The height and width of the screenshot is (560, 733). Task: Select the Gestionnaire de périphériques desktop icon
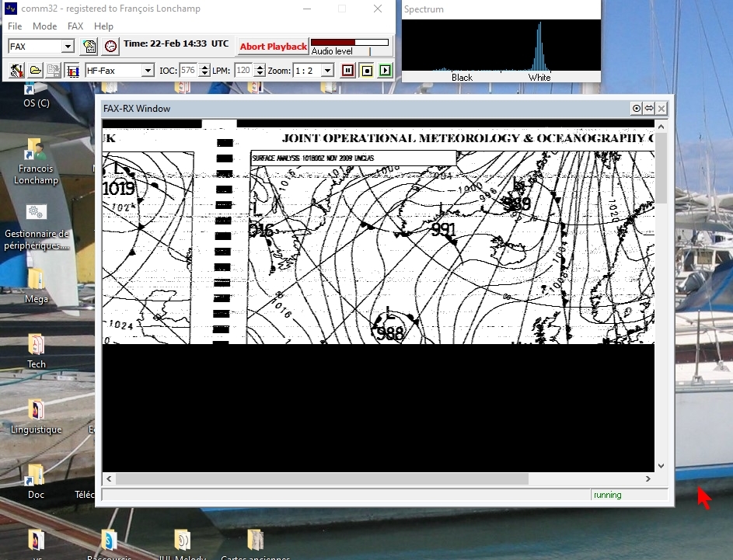point(37,227)
